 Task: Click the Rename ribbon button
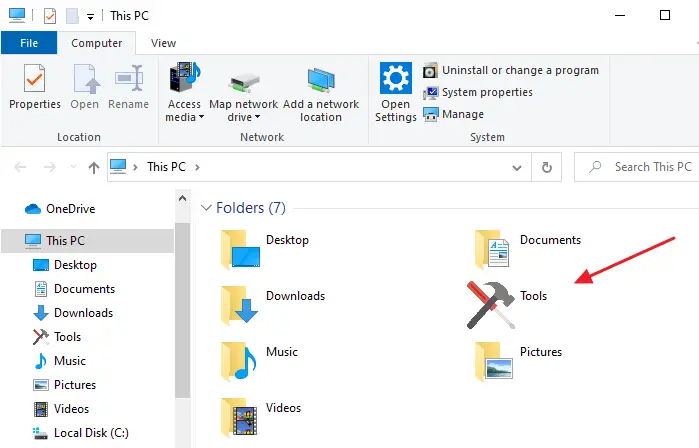pyautogui.click(x=128, y=87)
